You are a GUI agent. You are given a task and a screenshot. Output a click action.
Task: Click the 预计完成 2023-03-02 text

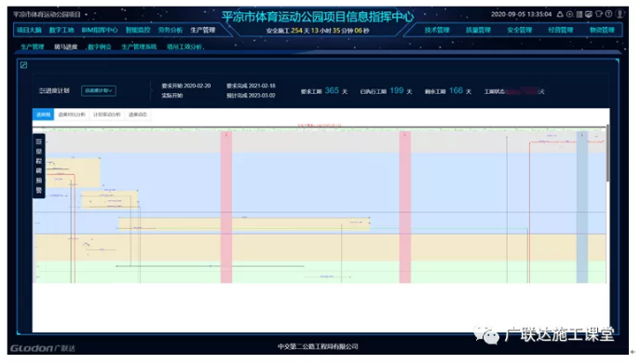pyautogui.click(x=251, y=96)
